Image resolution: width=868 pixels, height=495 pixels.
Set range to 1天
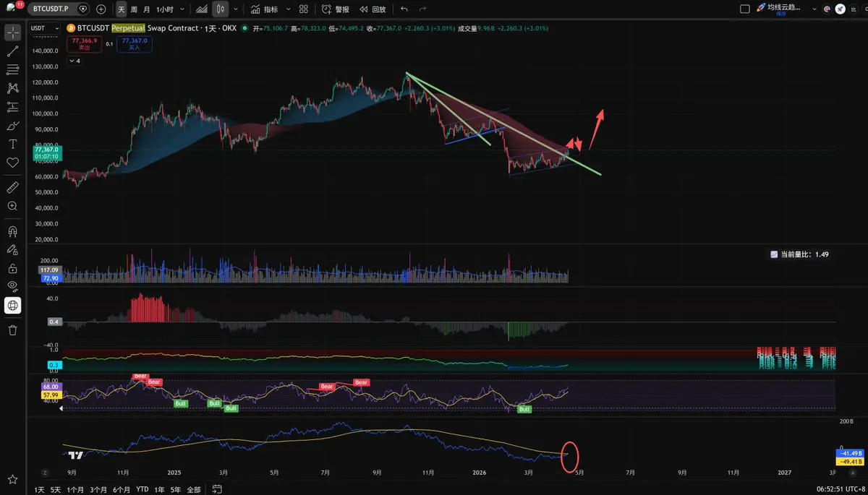(x=39, y=489)
